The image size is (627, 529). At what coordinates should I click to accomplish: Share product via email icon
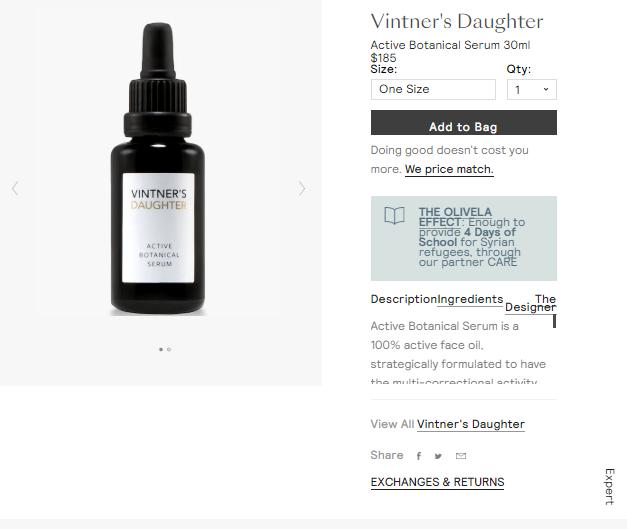point(461,456)
